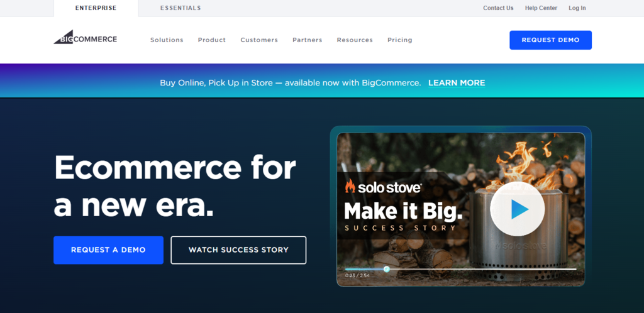Go to the Pricing page
The image size is (644, 313).
click(399, 40)
